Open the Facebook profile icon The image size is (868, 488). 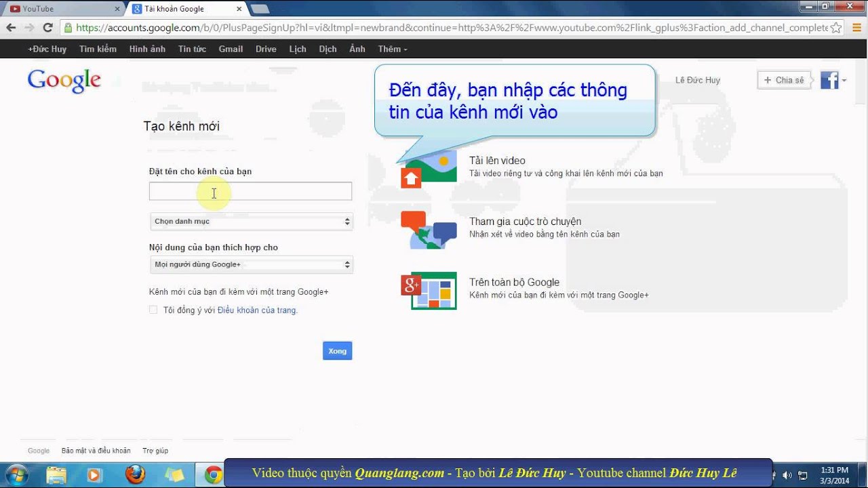[x=829, y=80]
